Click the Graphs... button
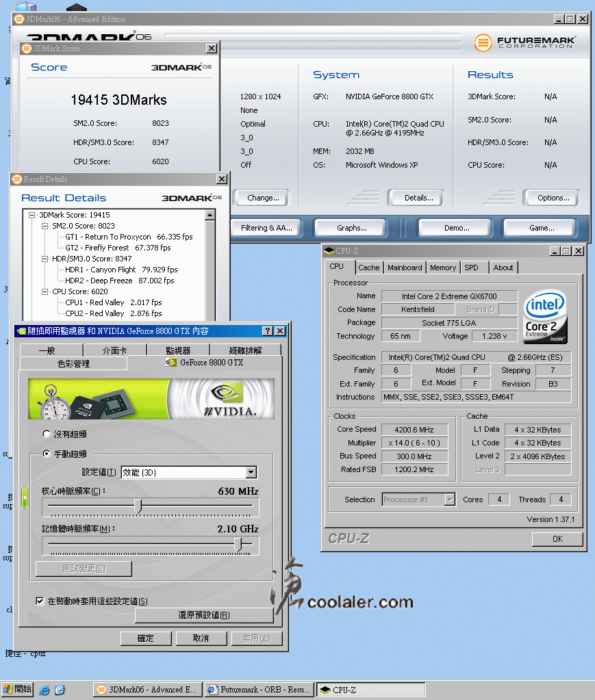595x700 pixels. pyautogui.click(x=351, y=228)
